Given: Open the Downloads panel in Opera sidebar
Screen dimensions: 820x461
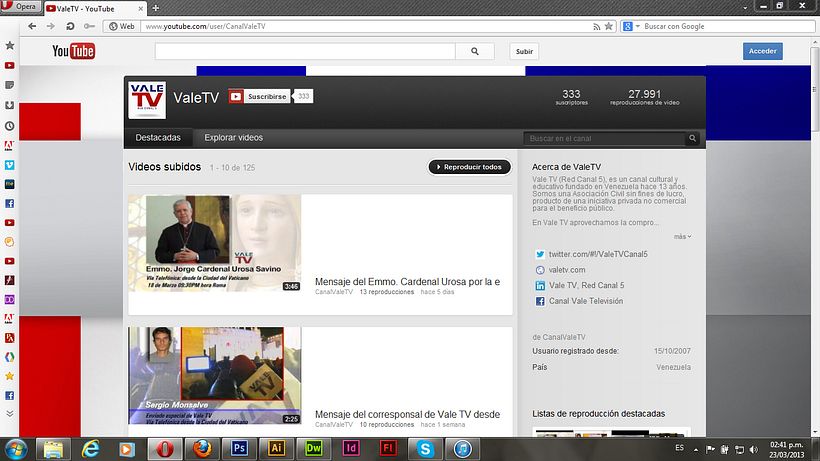Looking at the screenshot, I should 9,105.
